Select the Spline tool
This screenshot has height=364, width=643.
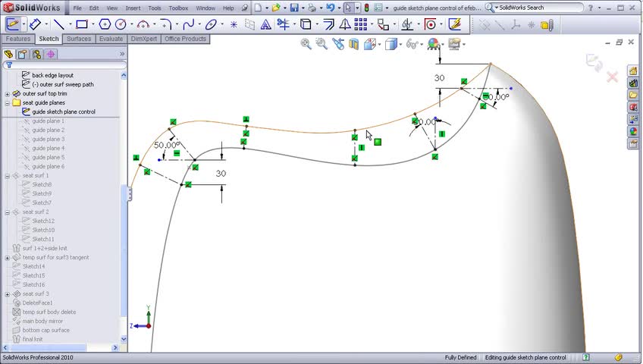[x=188, y=24]
